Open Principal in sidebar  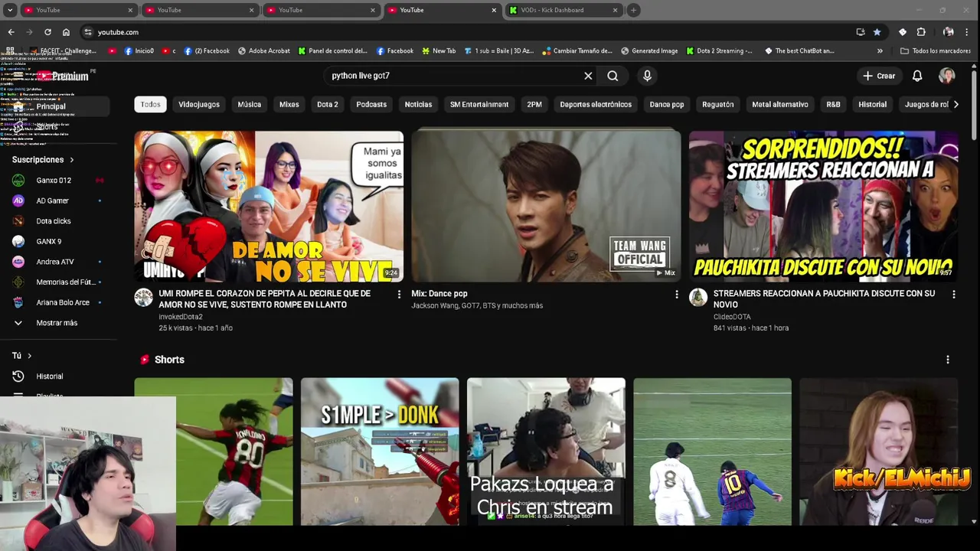coord(58,106)
